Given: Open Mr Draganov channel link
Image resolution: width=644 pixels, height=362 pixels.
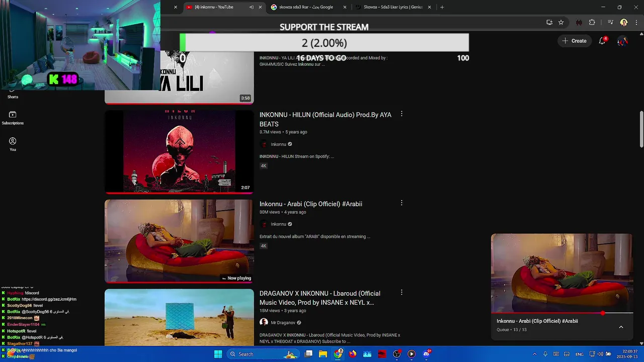Looking at the screenshot, I should pos(283,322).
